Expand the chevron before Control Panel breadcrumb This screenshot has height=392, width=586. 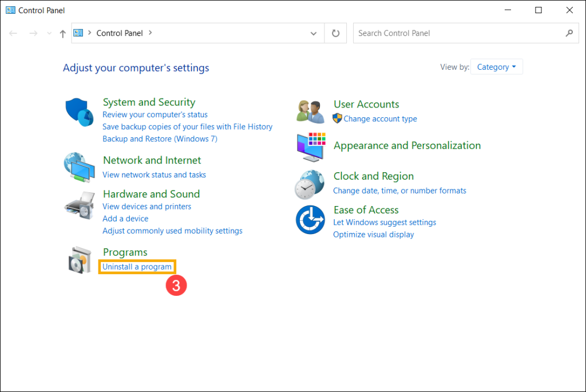coord(90,33)
